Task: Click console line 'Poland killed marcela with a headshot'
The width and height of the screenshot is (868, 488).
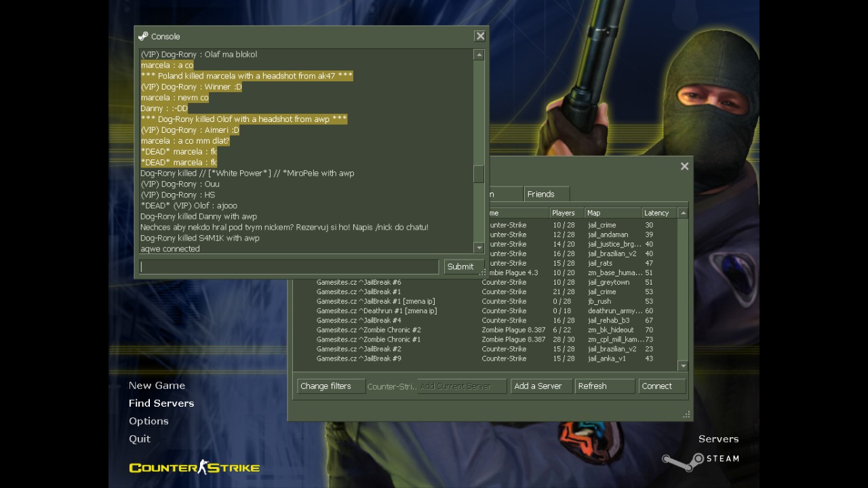Action: tap(247, 76)
